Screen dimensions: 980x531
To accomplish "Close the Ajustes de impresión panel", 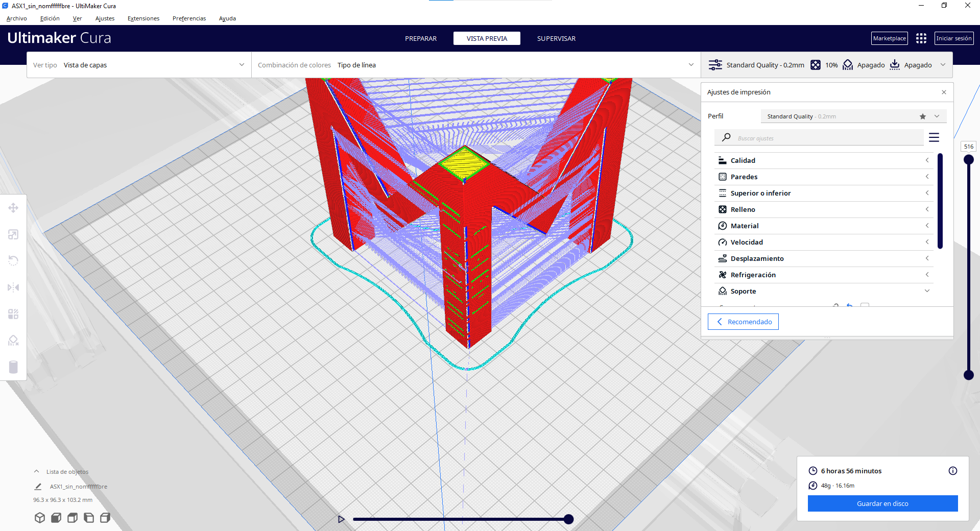I will 944,92.
